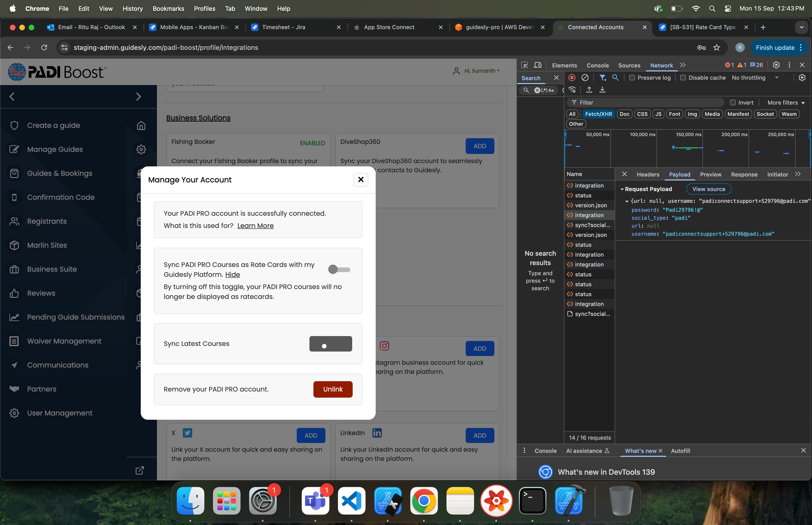The image size is (812, 525).
Task: Click the network filter funnel icon
Action: click(602, 78)
